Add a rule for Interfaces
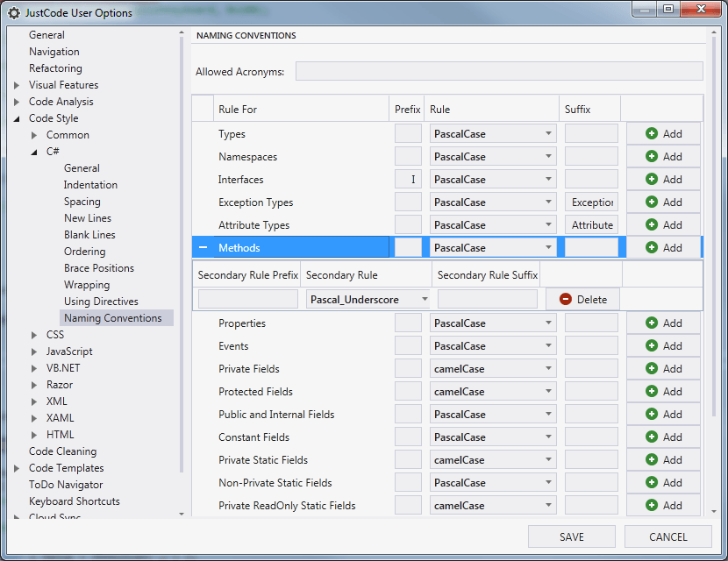This screenshot has height=561, width=728. pyautogui.click(x=663, y=179)
